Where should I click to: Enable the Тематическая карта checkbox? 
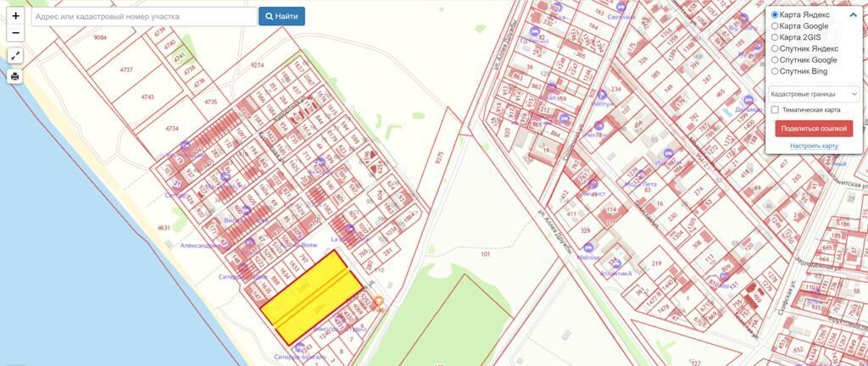(x=775, y=109)
